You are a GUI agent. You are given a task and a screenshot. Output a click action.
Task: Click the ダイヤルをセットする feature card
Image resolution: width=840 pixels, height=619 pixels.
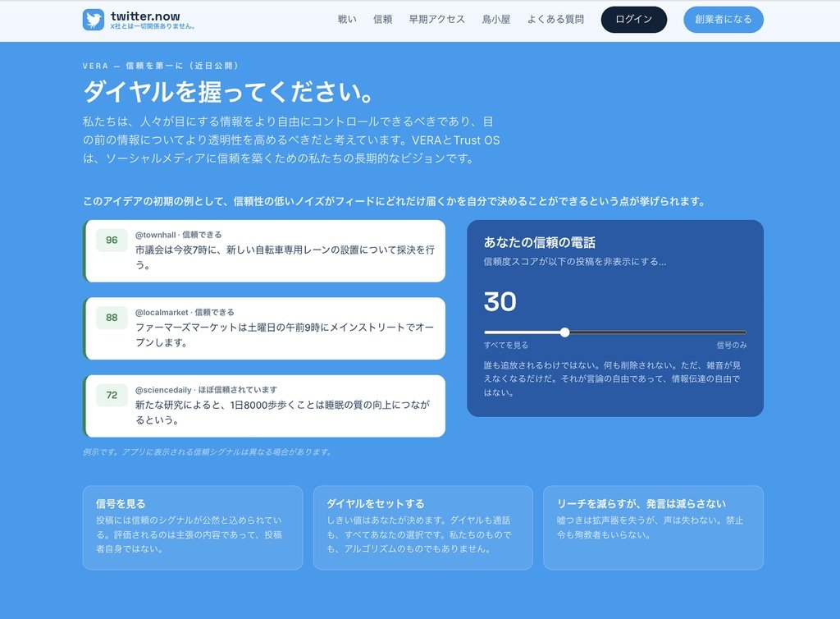pyautogui.click(x=423, y=527)
